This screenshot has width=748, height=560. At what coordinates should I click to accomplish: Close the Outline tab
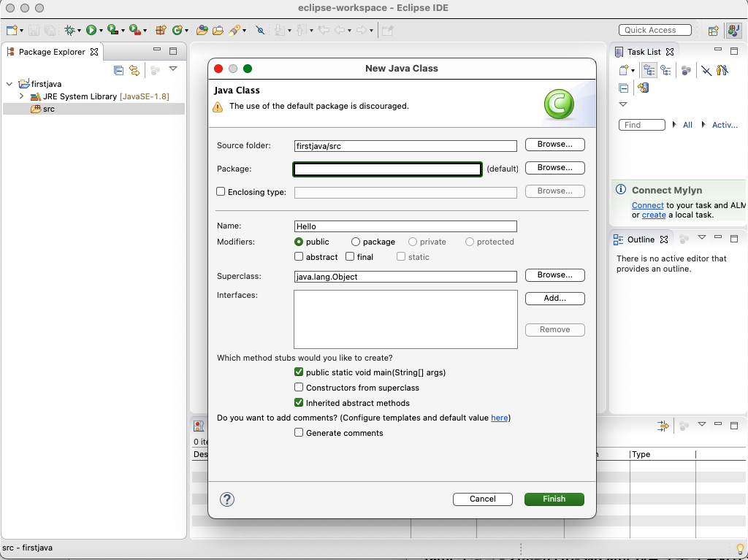click(664, 239)
